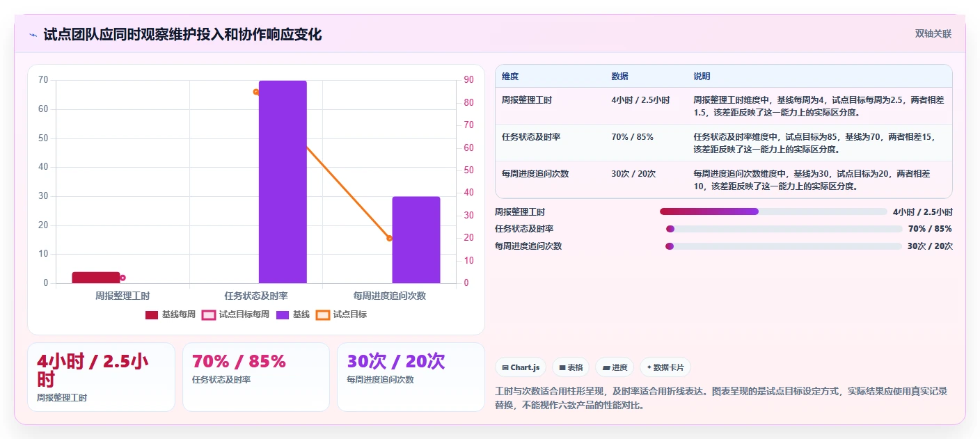Click the 任务状态及时率 progress bar
The image size is (980, 439).
coord(784,228)
